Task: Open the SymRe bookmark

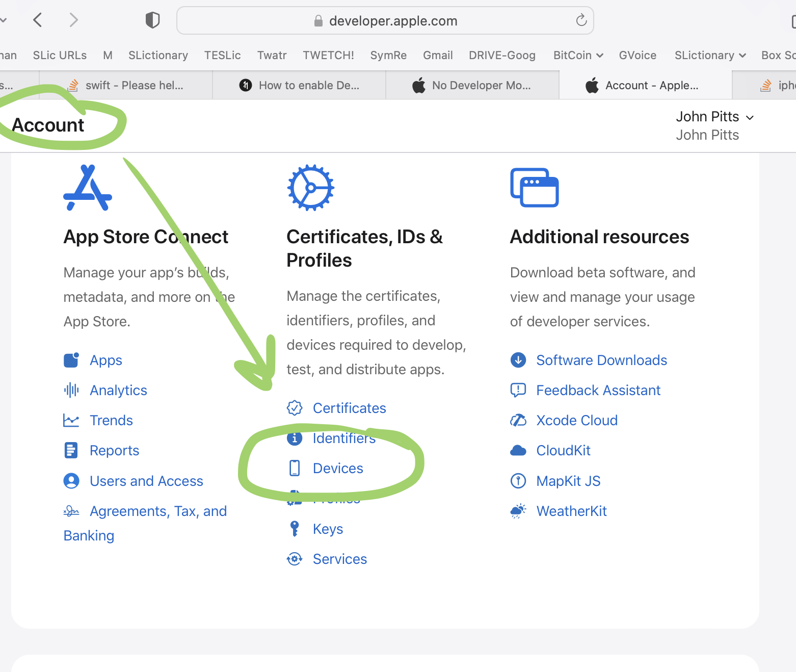Action: tap(388, 55)
